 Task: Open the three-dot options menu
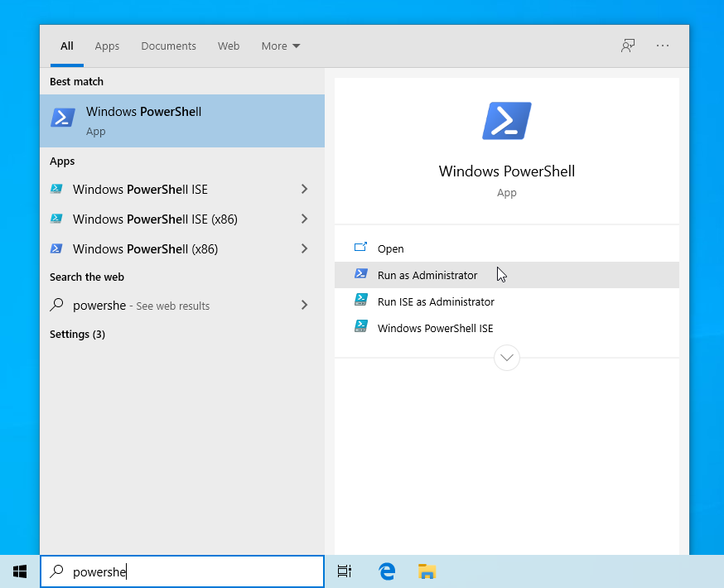point(663,46)
